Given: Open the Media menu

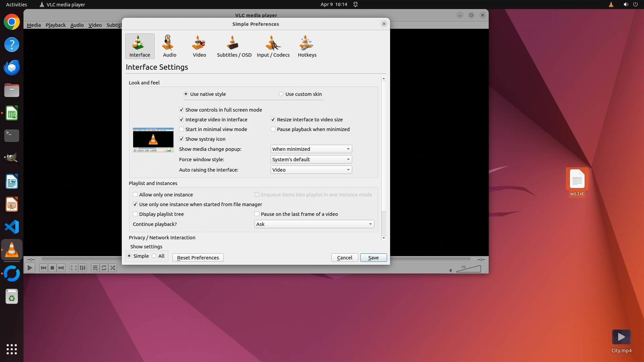Looking at the screenshot, I should point(34,25).
